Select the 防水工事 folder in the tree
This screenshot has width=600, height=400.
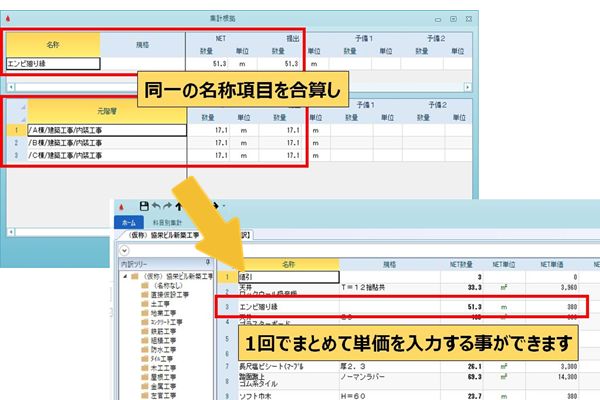coord(159,350)
